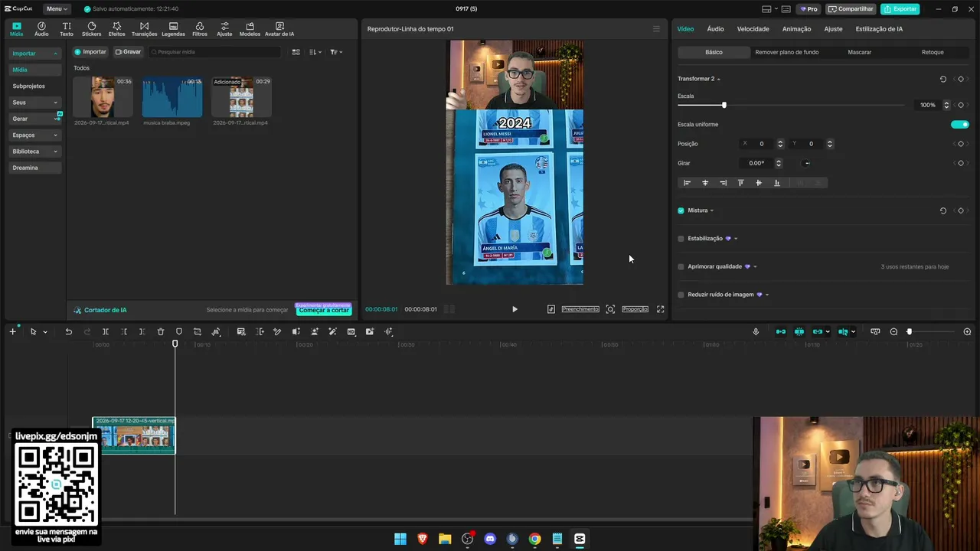Uncheck the Mistura checkbox
The image size is (980, 551).
681,210
